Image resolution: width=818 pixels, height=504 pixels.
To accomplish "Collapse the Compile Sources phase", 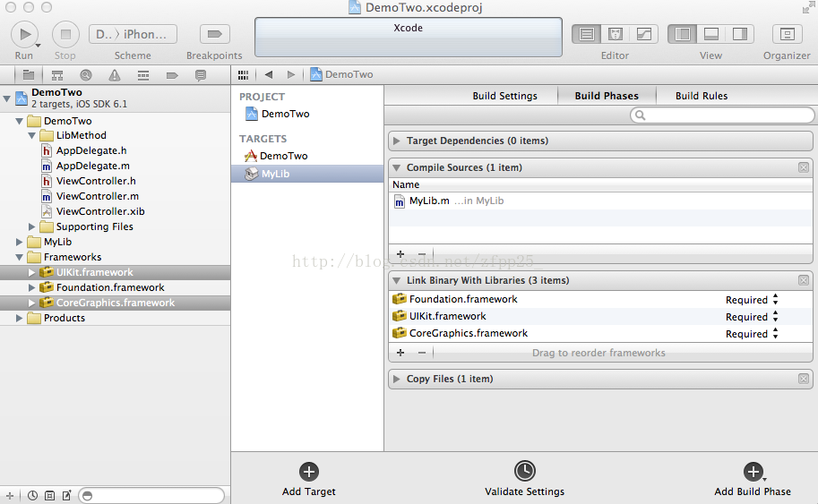I will [397, 167].
